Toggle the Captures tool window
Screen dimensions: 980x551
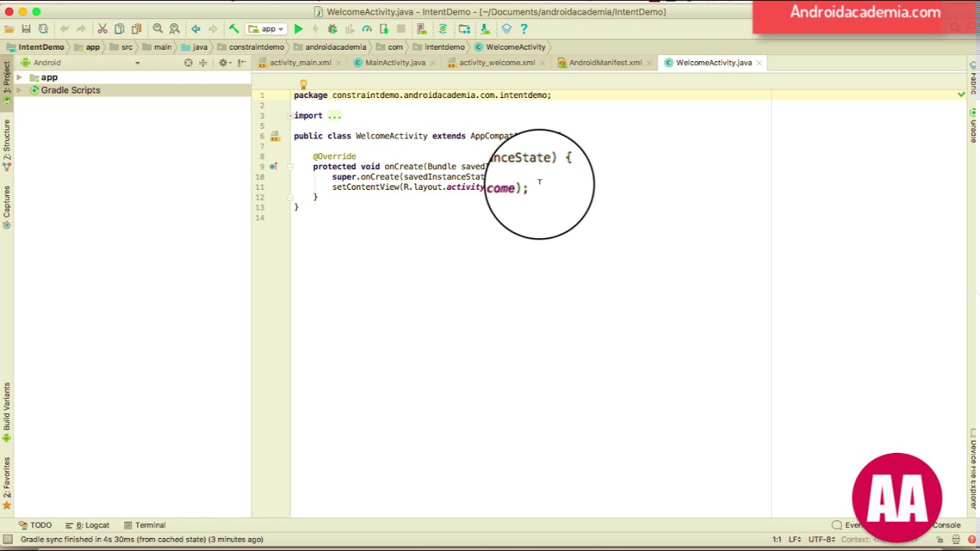point(7,207)
